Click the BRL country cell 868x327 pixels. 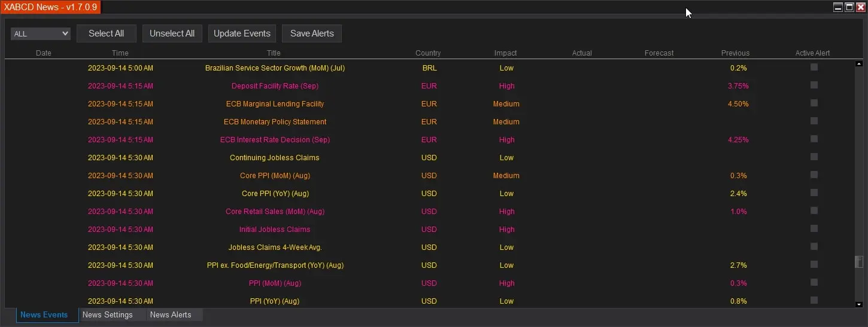[x=429, y=68]
